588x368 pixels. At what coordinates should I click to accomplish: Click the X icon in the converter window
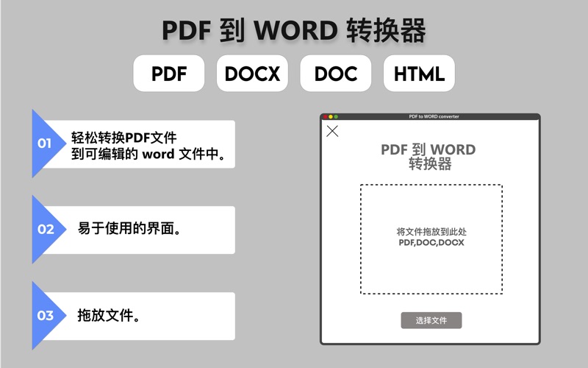click(x=332, y=131)
